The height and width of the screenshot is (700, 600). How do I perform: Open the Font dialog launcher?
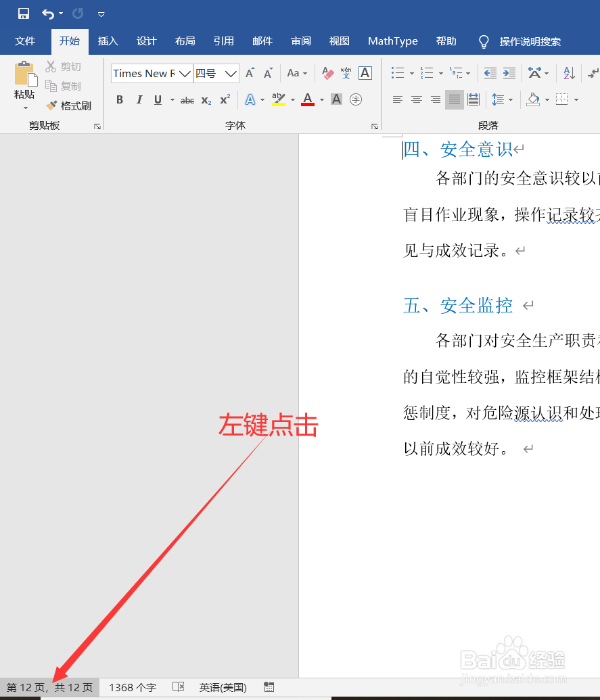pyautogui.click(x=375, y=126)
